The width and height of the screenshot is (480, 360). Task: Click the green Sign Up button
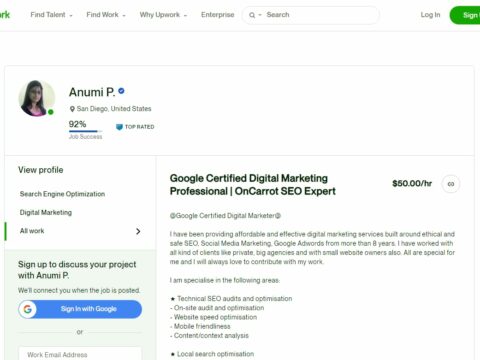point(466,15)
